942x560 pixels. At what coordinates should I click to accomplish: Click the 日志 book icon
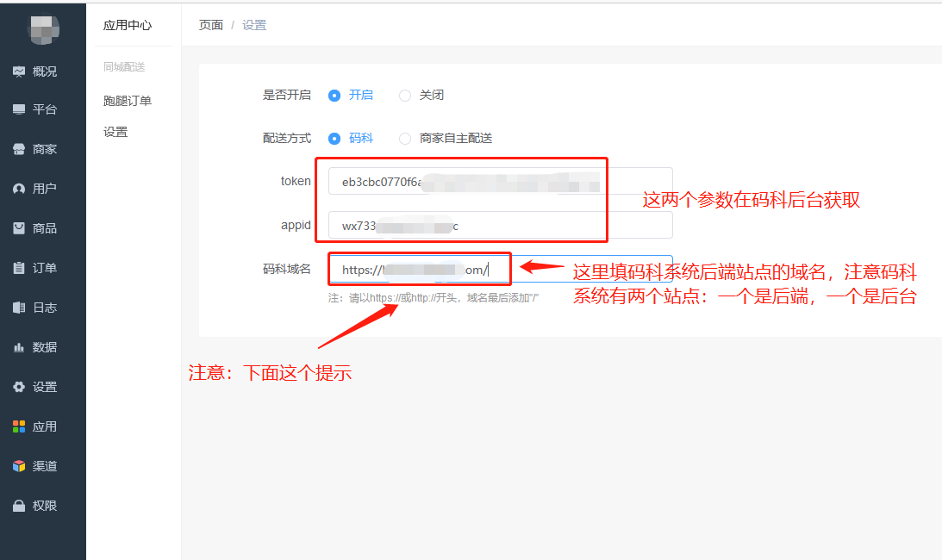[x=19, y=308]
